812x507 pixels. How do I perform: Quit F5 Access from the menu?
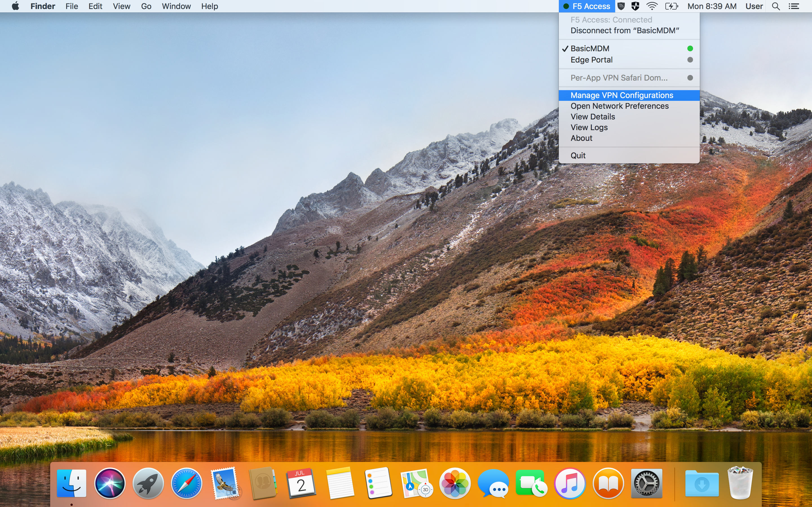click(578, 155)
